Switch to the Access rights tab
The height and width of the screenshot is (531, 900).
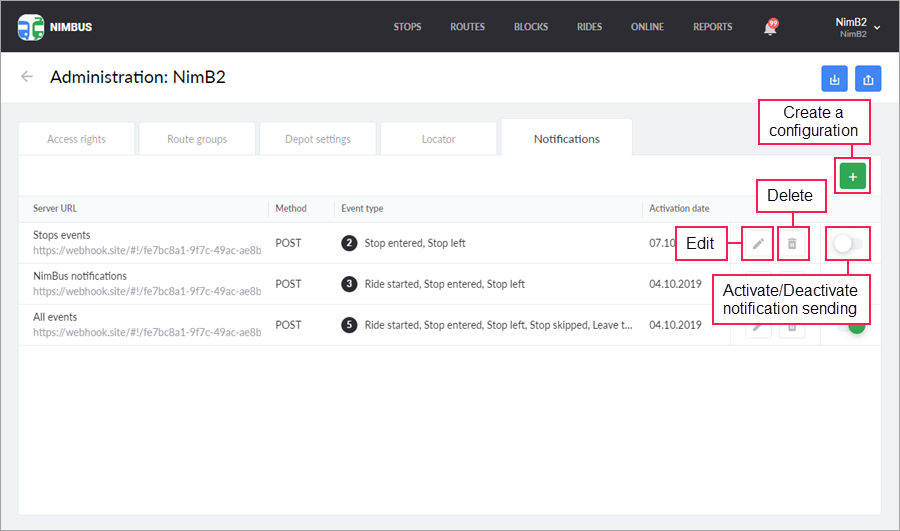pos(76,139)
